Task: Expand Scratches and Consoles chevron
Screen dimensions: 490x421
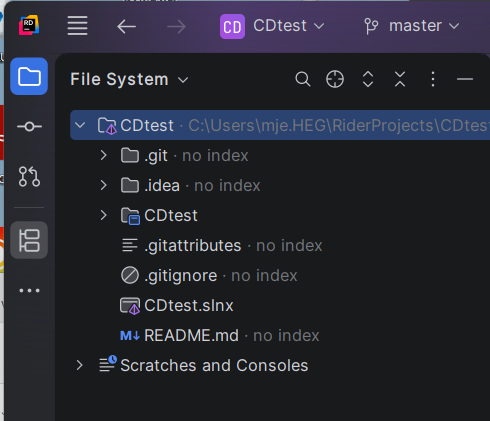Action: coord(79,365)
